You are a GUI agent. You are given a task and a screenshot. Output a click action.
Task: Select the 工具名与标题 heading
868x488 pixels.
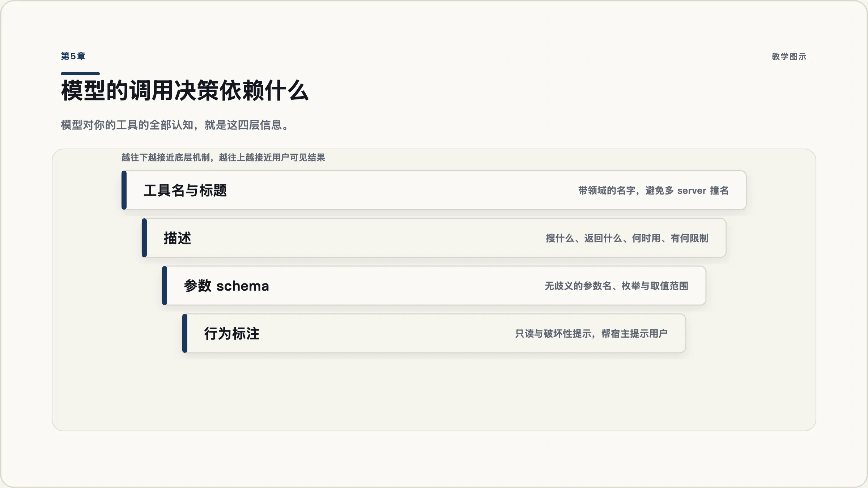coord(185,191)
